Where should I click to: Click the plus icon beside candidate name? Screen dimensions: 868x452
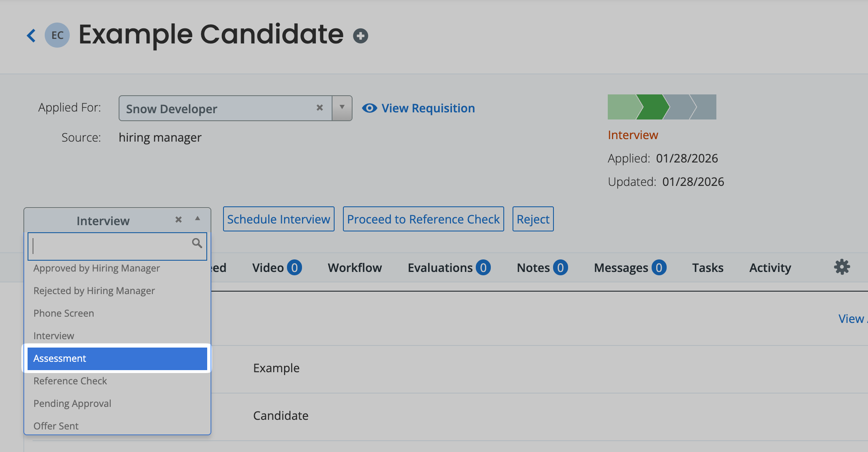pyautogui.click(x=360, y=36)
